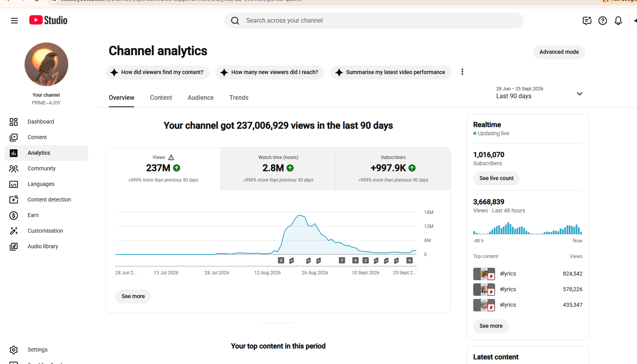
Task: Open the notifications bell
Action: (x=618, y=21)
